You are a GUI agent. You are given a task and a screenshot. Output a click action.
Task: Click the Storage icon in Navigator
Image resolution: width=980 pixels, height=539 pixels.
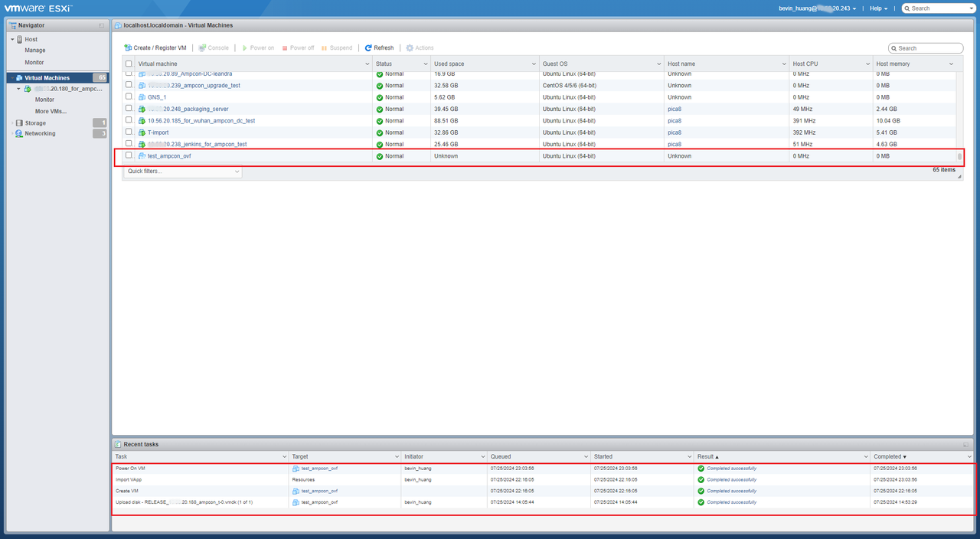[19, 123]
